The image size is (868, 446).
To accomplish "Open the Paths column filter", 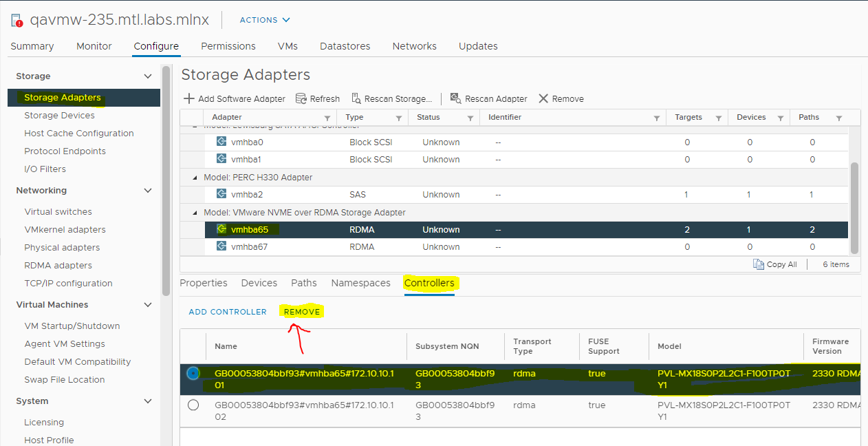I will (839, 118).
